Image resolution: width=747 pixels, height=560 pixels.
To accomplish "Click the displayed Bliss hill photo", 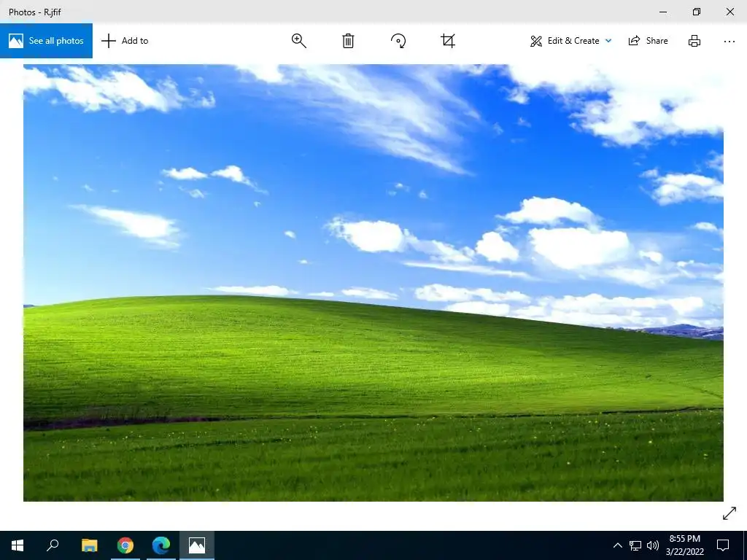I will pos(373,283).
